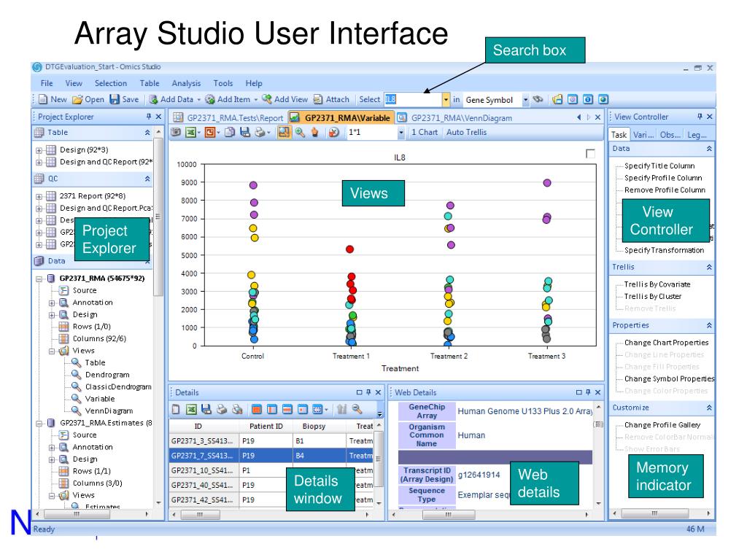Click the New project icon in toolbar
This screenshot has width=747, height=560.
pos(43,99)
